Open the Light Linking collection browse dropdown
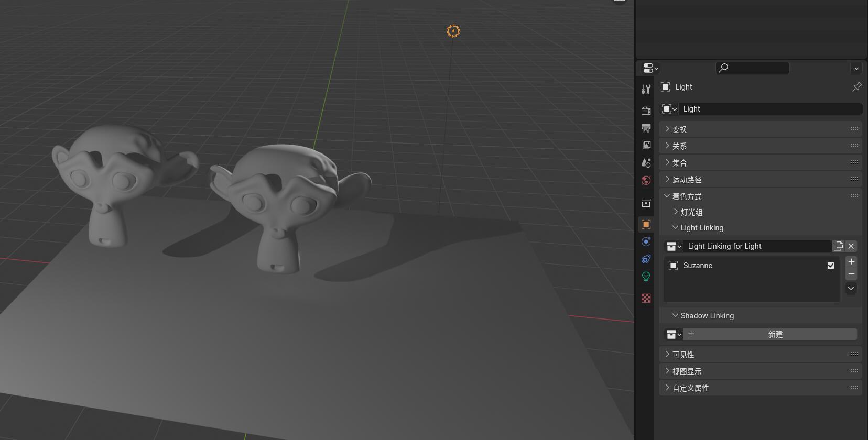Screen dimensions: 868x440 tap(674, 246)
